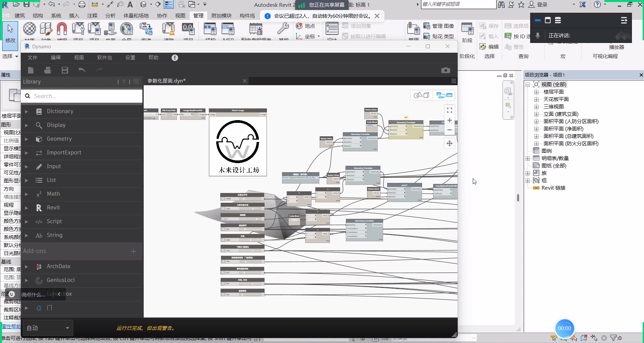
Task: Mute the meeting microphone icon
Action: tap(538, 36)
